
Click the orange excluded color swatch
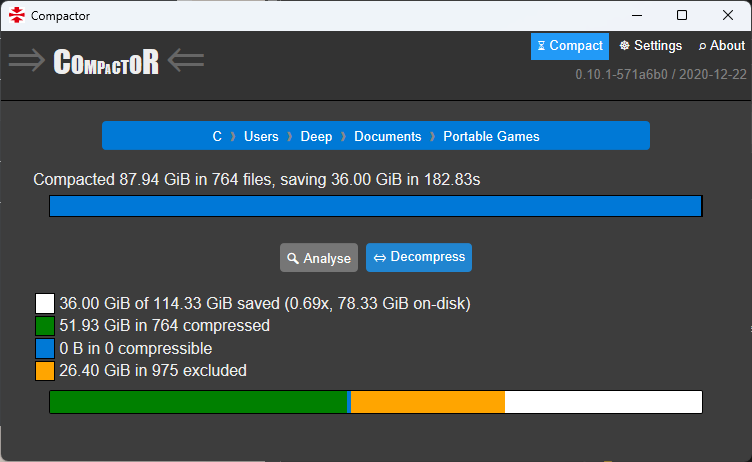tap(44, 371)
